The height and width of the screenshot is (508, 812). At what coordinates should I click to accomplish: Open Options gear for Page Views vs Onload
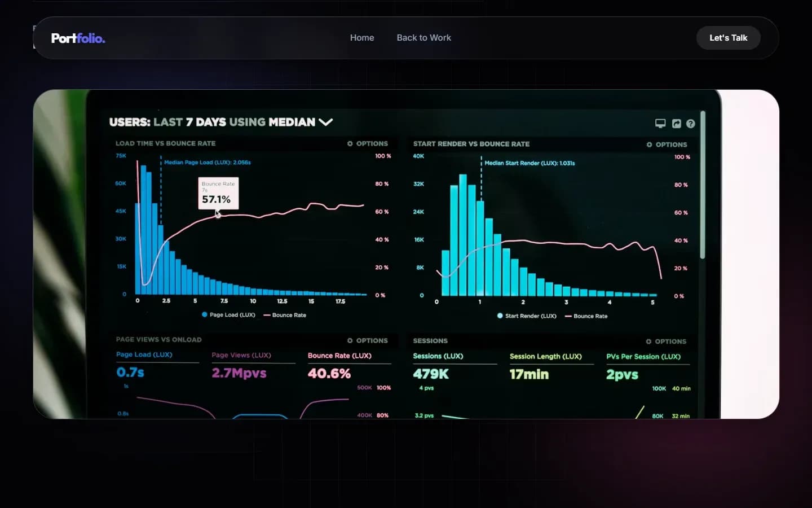(368, 340)
